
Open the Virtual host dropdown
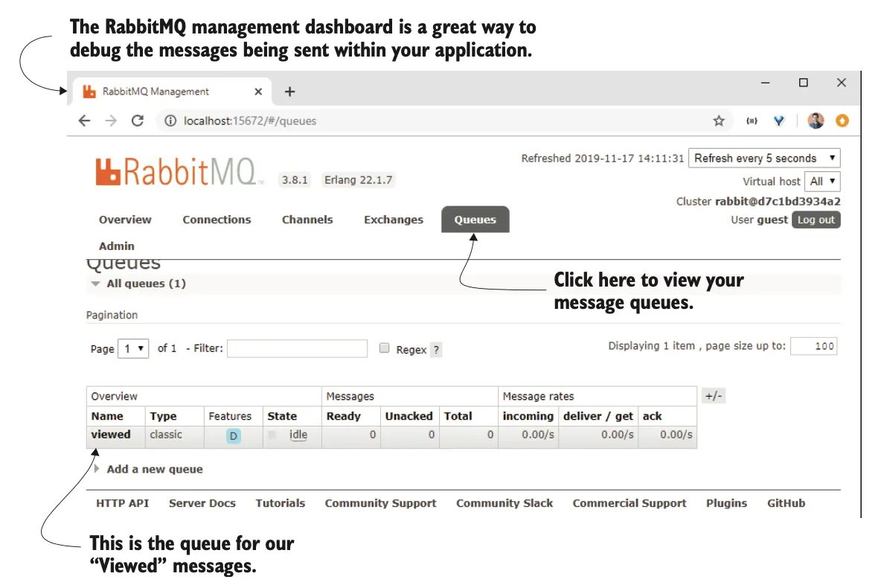[822, 181]
